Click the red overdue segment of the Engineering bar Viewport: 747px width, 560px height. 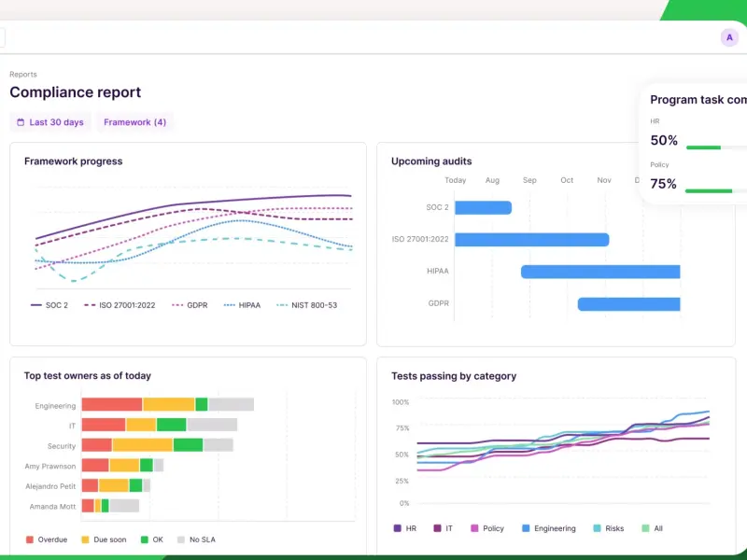pos(111,404)
